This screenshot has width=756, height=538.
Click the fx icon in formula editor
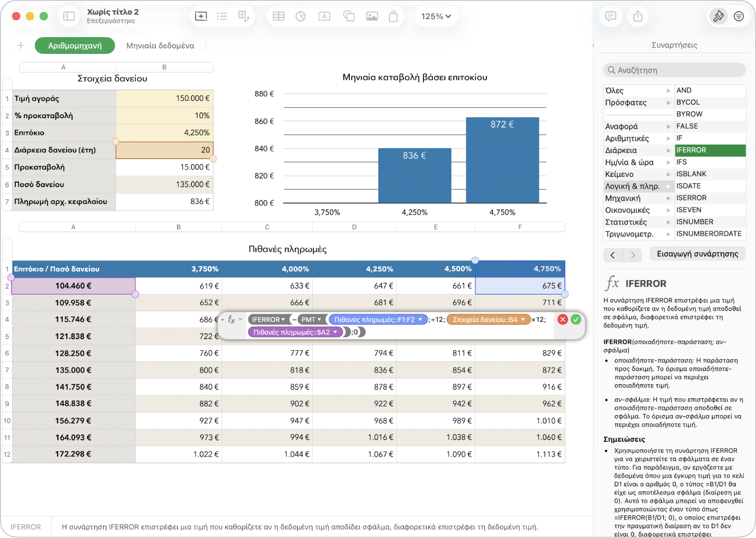pos(231,319)
